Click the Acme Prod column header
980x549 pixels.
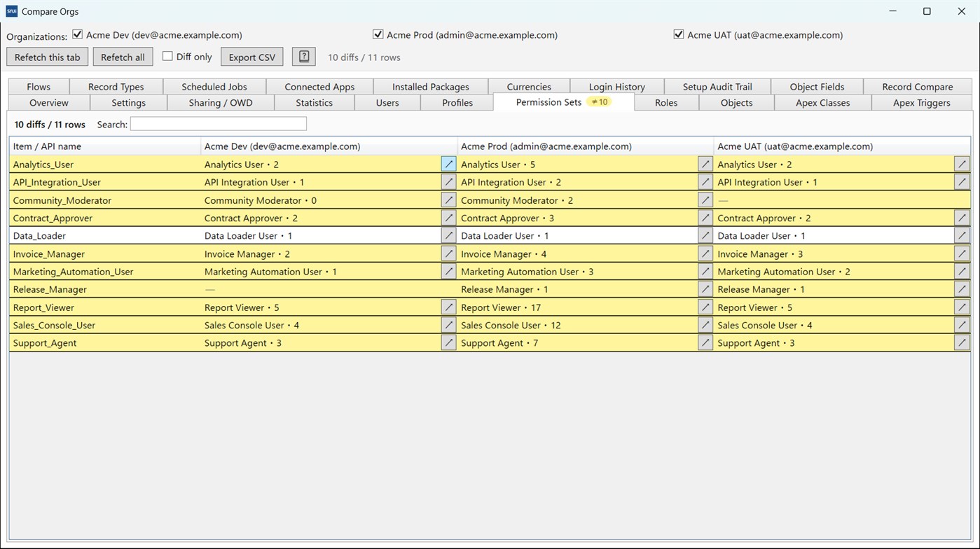click(x=585, y=146)
